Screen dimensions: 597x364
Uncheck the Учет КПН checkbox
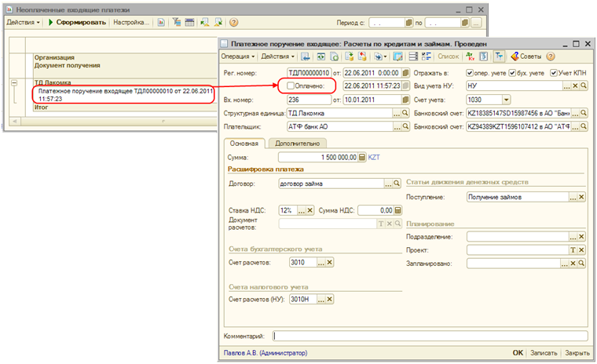[x=555, y=72]
